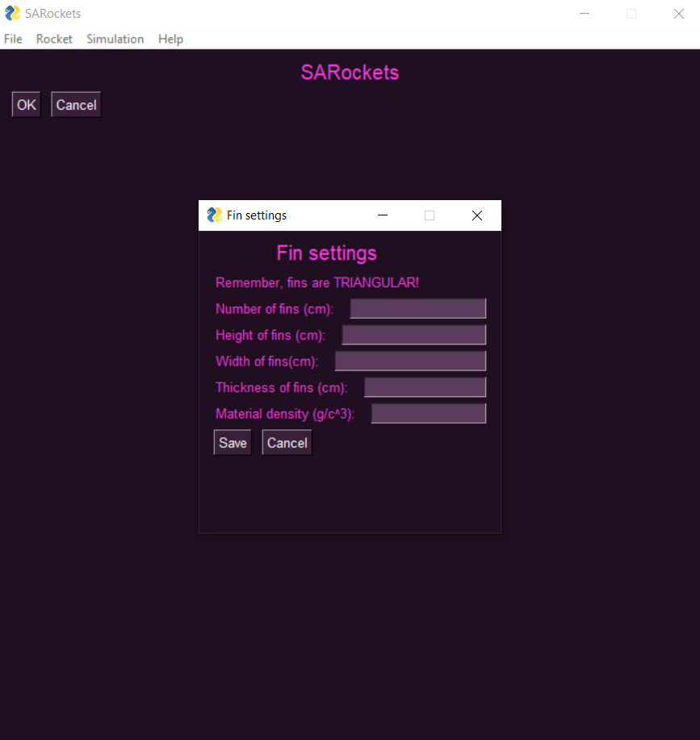Click the Thickness of fins input box
700x740 pixels.
point(425,387)
